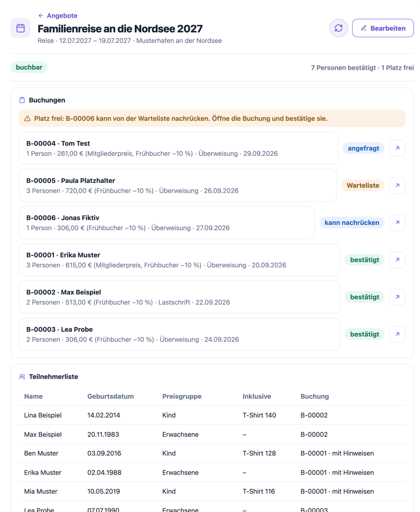Image resolution: width=420 pixels, height=512 pixels.
Task: Click 'Erwachsene' in Max Beispiel row
Action: point(180,435)
